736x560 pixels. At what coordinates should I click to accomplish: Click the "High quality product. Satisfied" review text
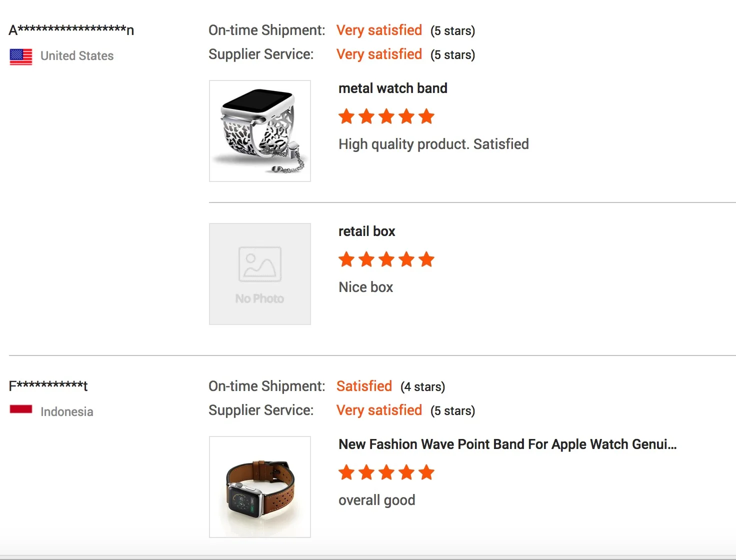tap(433, 144)
